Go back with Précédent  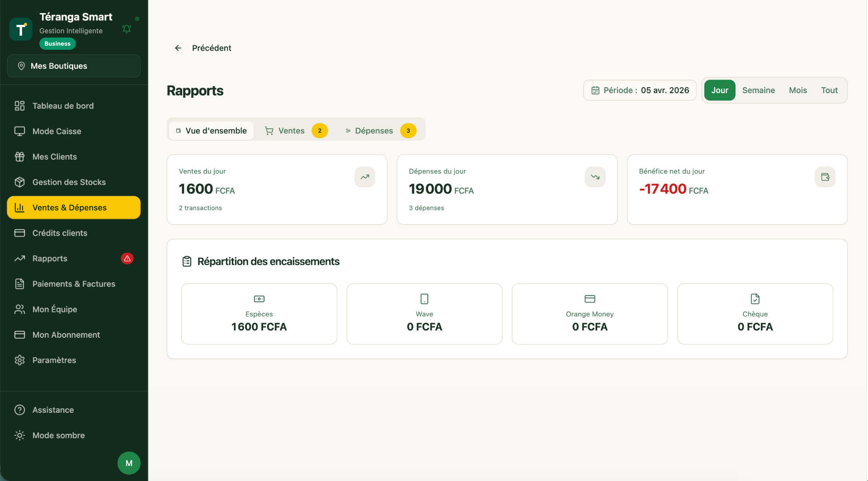[x=203, y=48]
